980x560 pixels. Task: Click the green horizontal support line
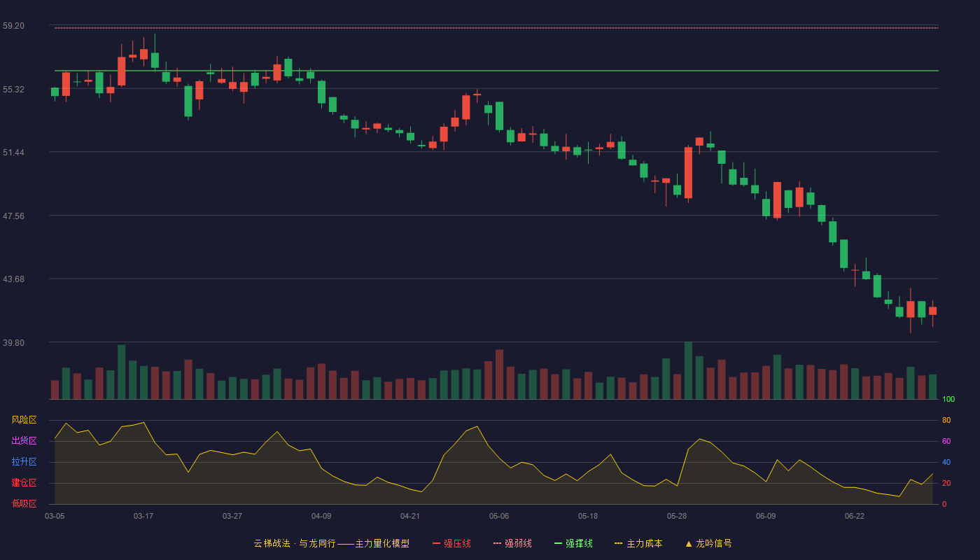click(x=496, y=71)
